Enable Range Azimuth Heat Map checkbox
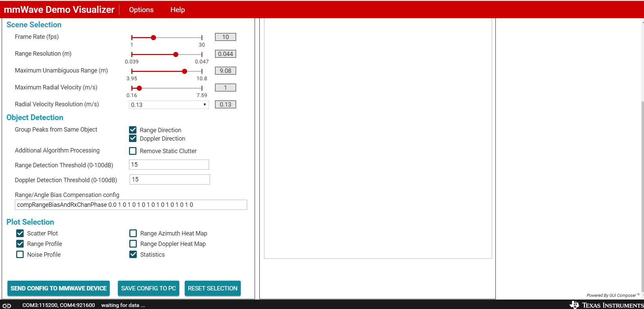 [x=133, y=233]
